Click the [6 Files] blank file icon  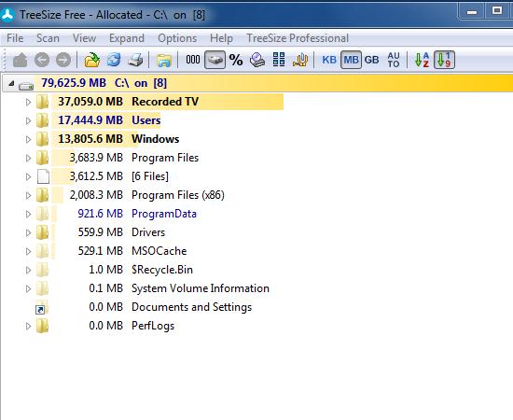43,176
